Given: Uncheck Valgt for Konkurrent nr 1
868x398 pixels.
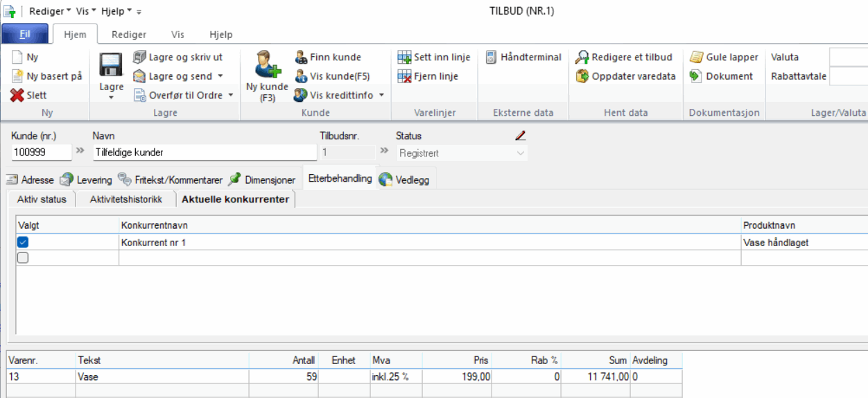Looking at the screenshot, I should click(23, 242).
